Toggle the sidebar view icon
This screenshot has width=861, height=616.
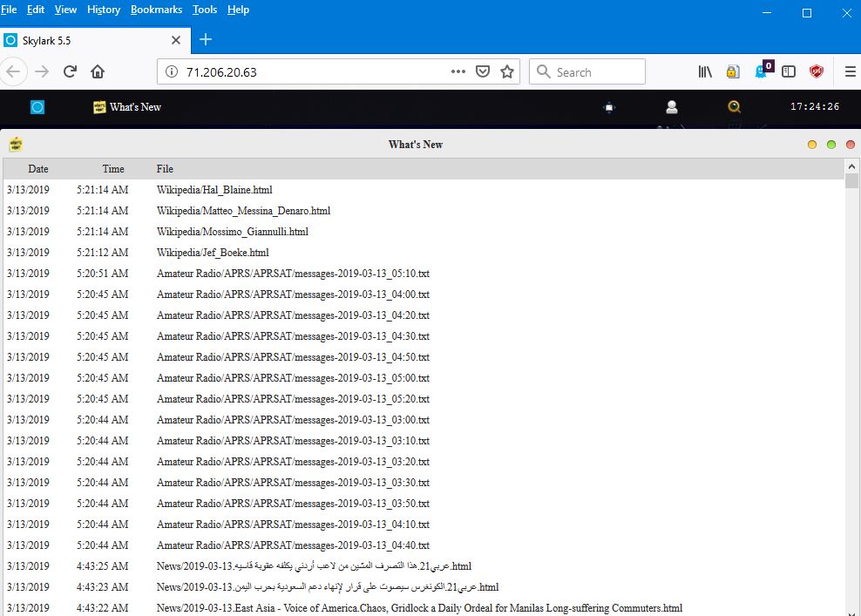(x=789, y=72)
